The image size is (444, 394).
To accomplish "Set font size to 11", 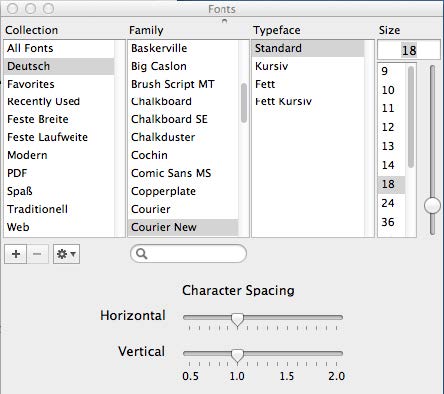I will tap(391, 108).
